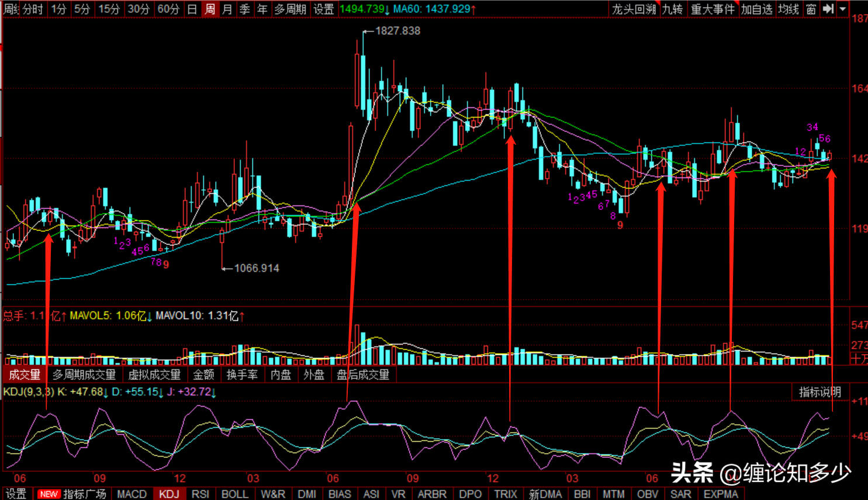Select the 60分 timeframe
This screenshot has height=500, width=868.
[x=168, y=9]
